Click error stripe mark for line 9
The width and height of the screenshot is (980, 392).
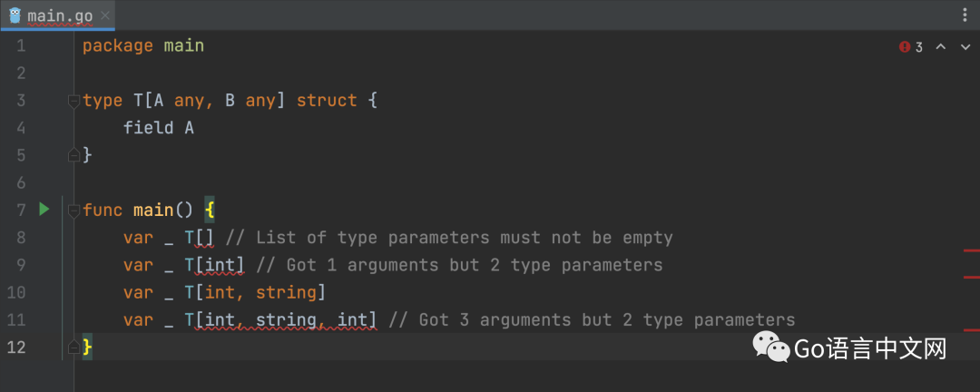tap(971, 276)
